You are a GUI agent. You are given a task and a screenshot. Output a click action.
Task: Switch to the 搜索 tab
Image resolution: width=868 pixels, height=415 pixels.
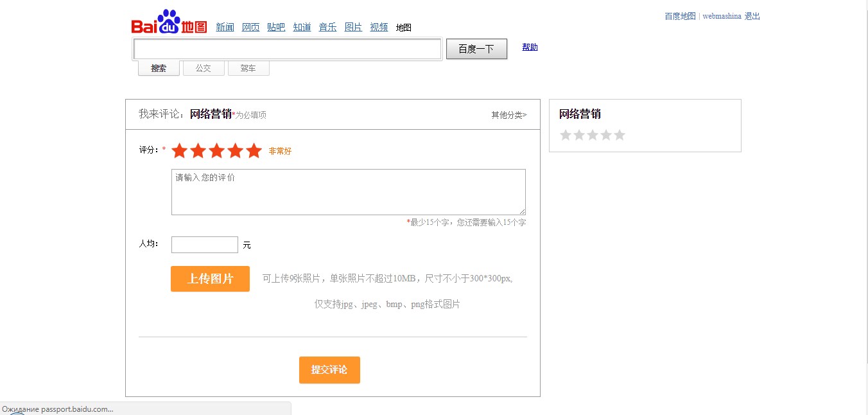tap(159, 68)
